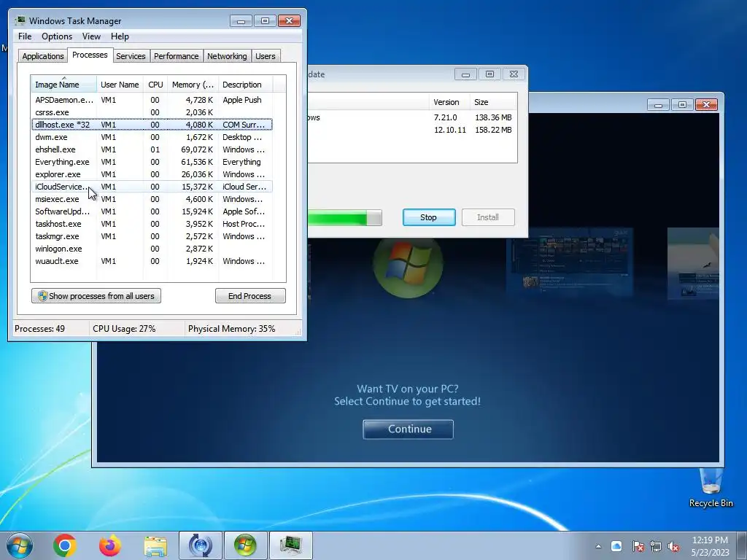Open the Windows Start menu orb
The height and width of the screenshot is (560, 747).
coord(20,545)
